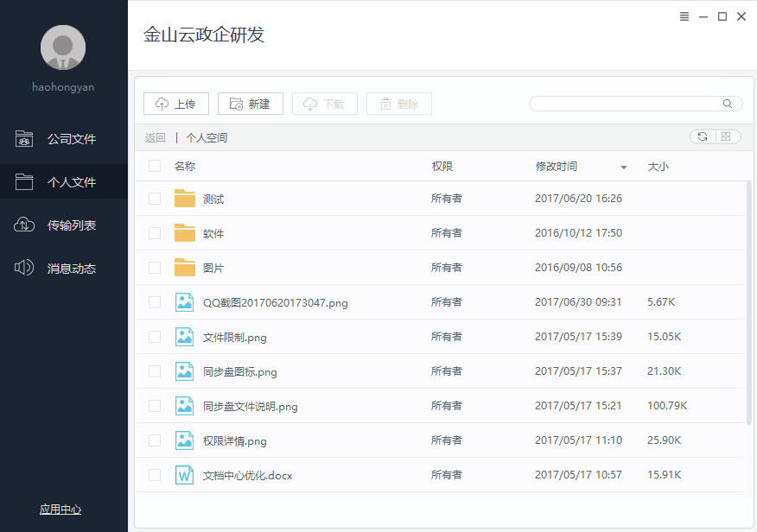Click the 删除 delete button
The height and width of the screenshot is (532, 757).
(x=399, y=104)
